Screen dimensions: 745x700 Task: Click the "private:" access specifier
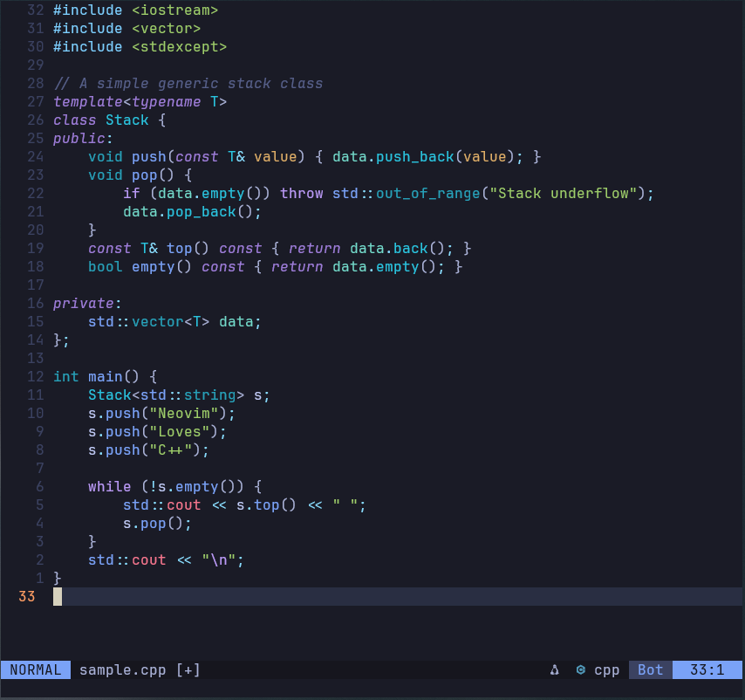(x=84, y=304)
